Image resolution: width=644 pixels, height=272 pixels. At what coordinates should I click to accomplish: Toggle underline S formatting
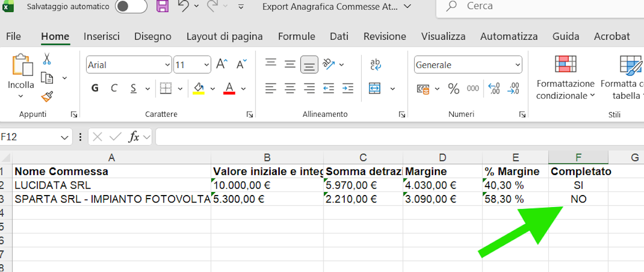[x=133, y=88]
